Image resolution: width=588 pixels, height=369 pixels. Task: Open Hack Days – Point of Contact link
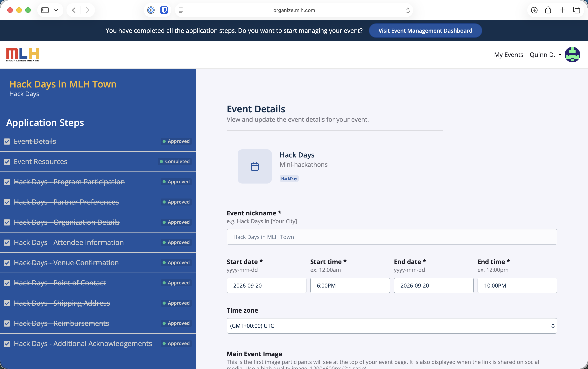tap(60, 283)
